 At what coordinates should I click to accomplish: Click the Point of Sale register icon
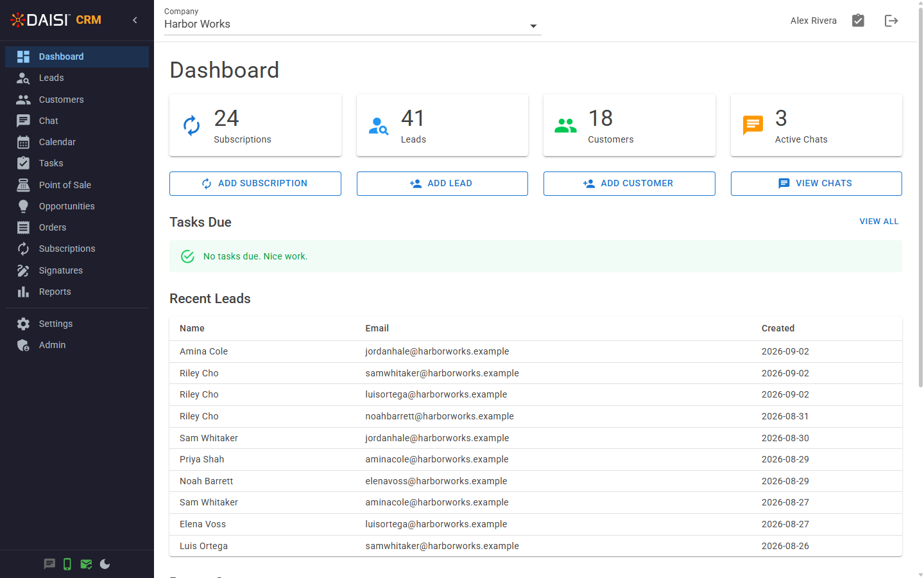point(23,185)
